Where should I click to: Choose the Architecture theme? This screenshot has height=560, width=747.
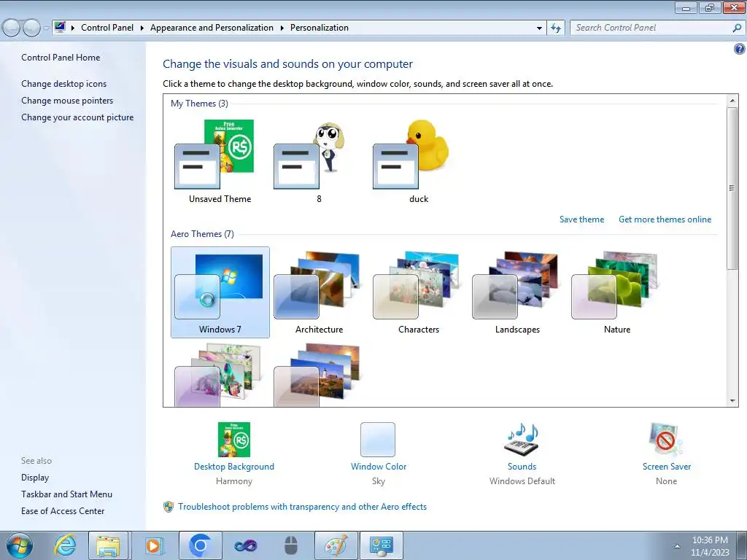[319, 292]
